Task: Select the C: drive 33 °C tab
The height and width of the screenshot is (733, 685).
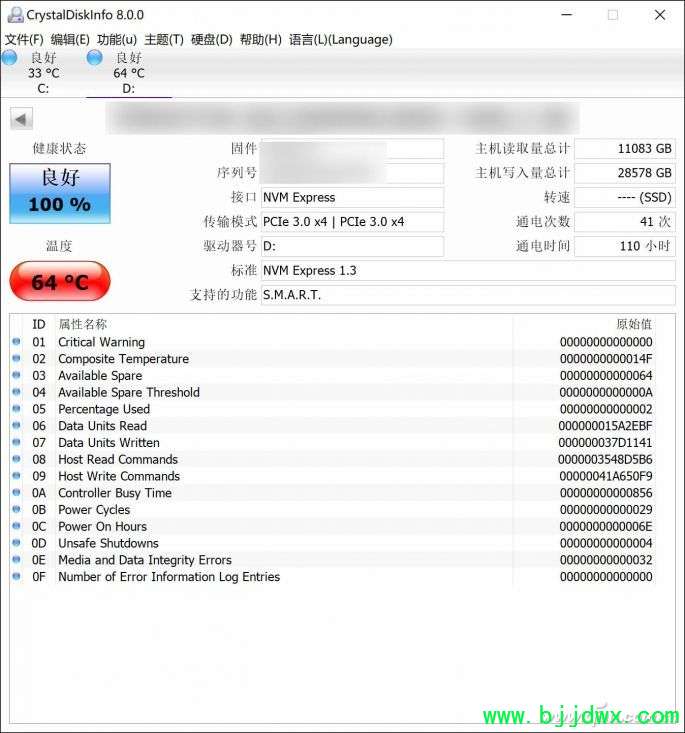Action: tap(43, 73)
